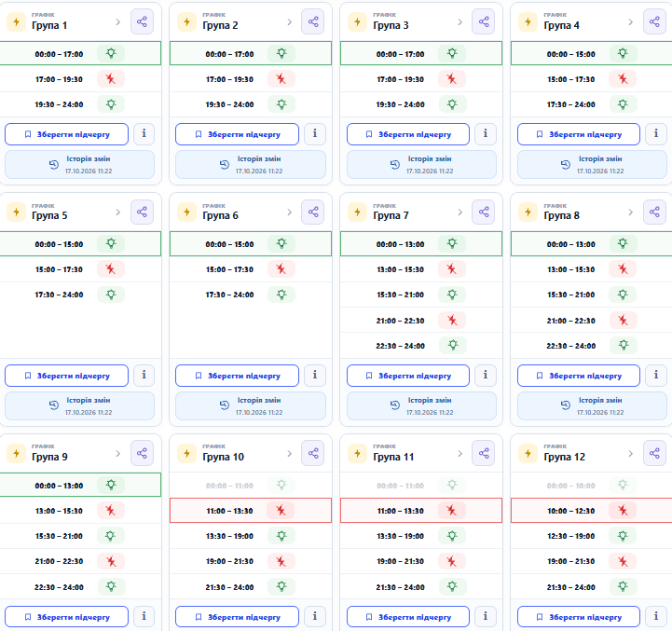Expand Група 12 details chevron
Screen dimensions: 672x631
click(631, 454)
